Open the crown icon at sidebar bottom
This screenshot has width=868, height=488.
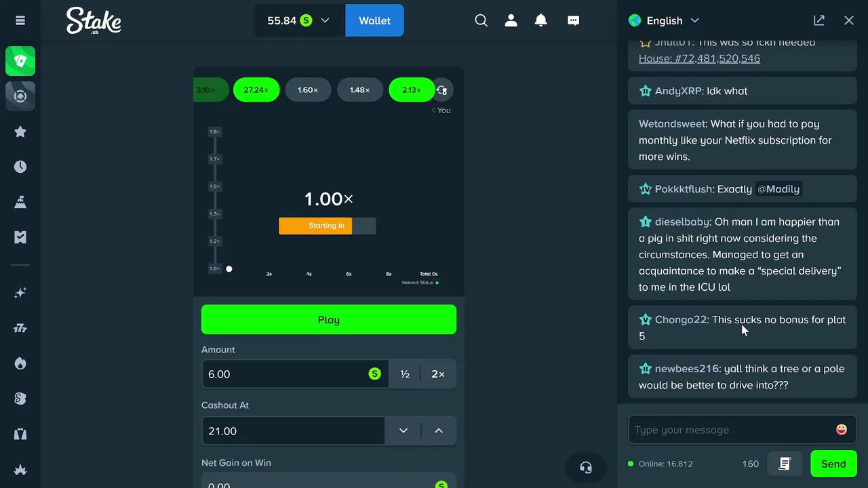pyautogui.click(x=20, y=469)
